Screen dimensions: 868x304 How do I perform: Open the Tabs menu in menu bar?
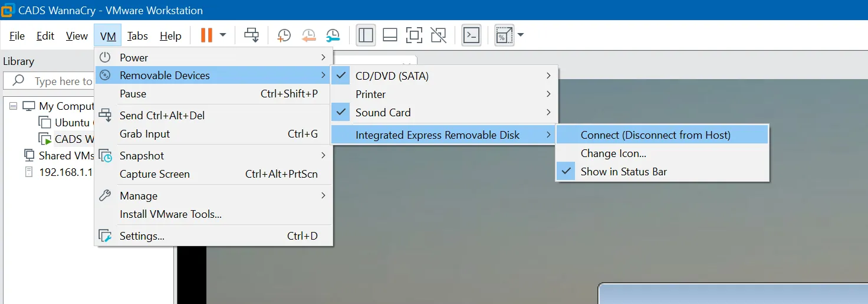137,36
